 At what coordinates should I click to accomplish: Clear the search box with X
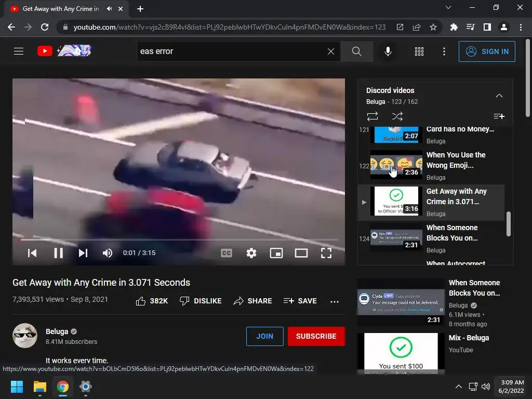point(331,51)
